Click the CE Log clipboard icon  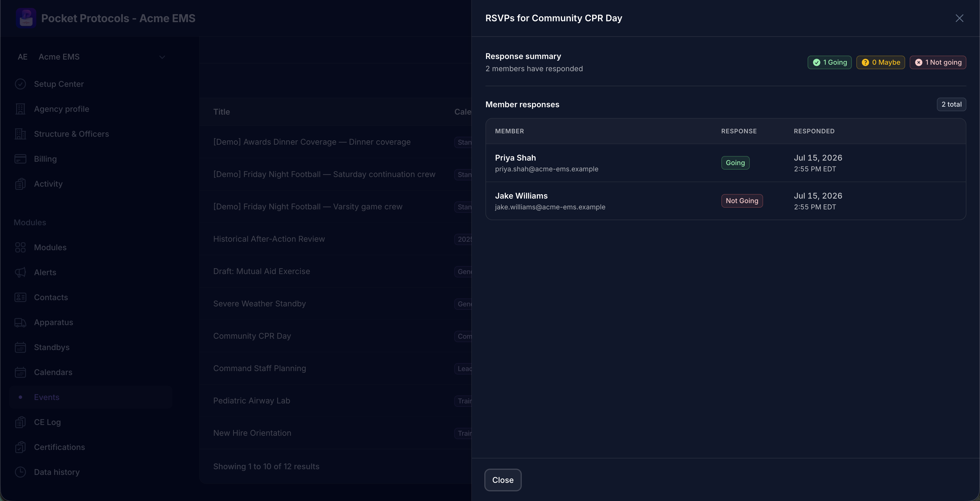point(20,422)
